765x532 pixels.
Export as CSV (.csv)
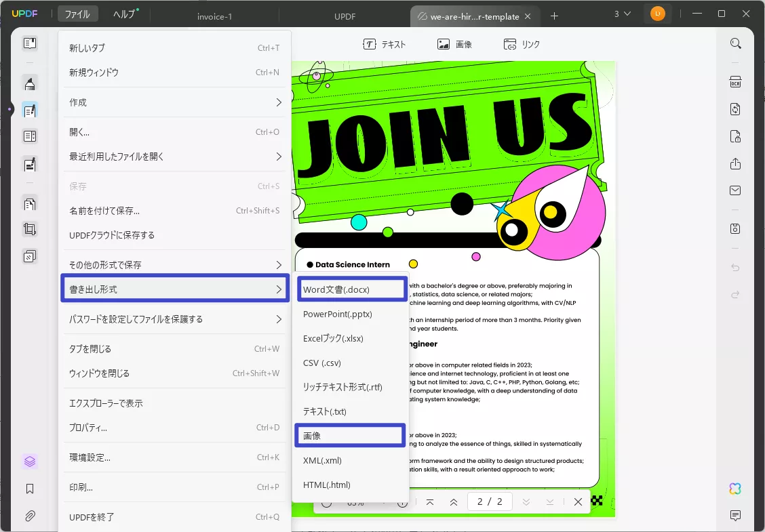pyautogui.click(x=351, y=363)
